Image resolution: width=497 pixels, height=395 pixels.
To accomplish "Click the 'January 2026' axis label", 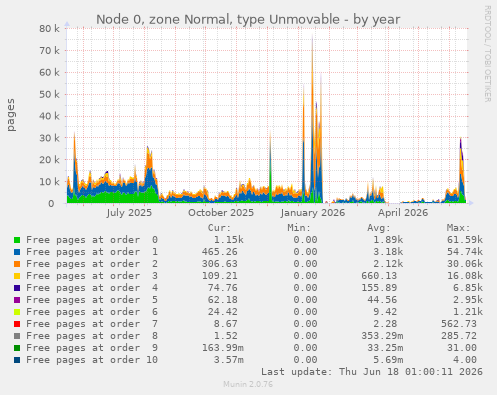I will pos(313,213).
